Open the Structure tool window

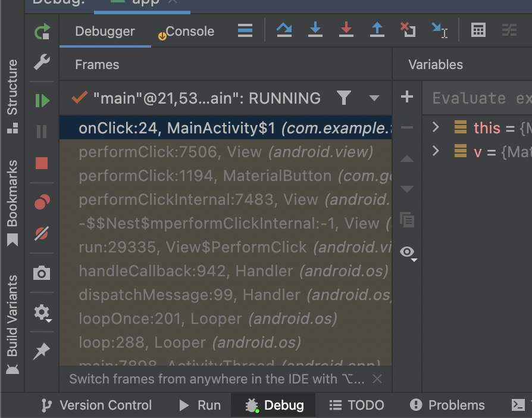[12, 96]
